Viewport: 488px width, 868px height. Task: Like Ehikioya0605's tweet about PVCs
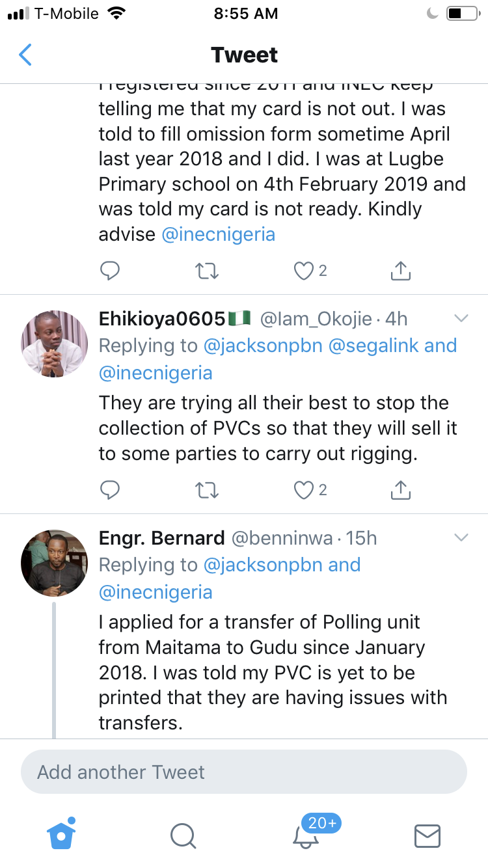tap(304, 490)
